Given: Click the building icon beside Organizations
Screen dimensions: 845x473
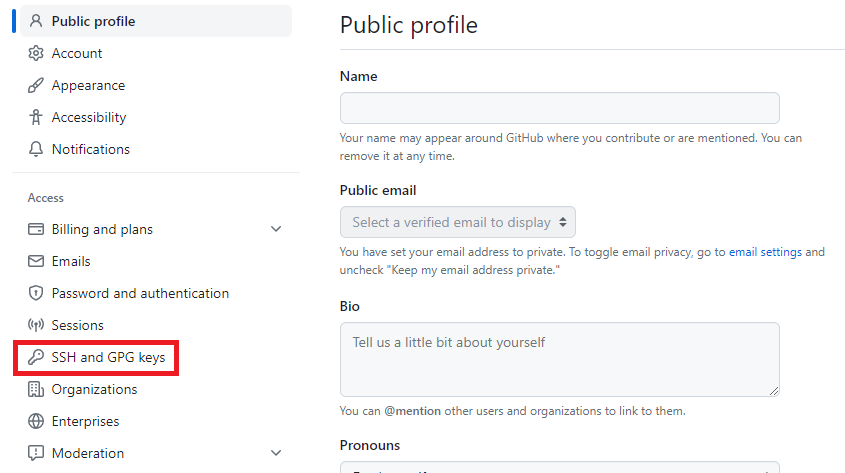Looking at the screenshot, I should click(36, 389).
